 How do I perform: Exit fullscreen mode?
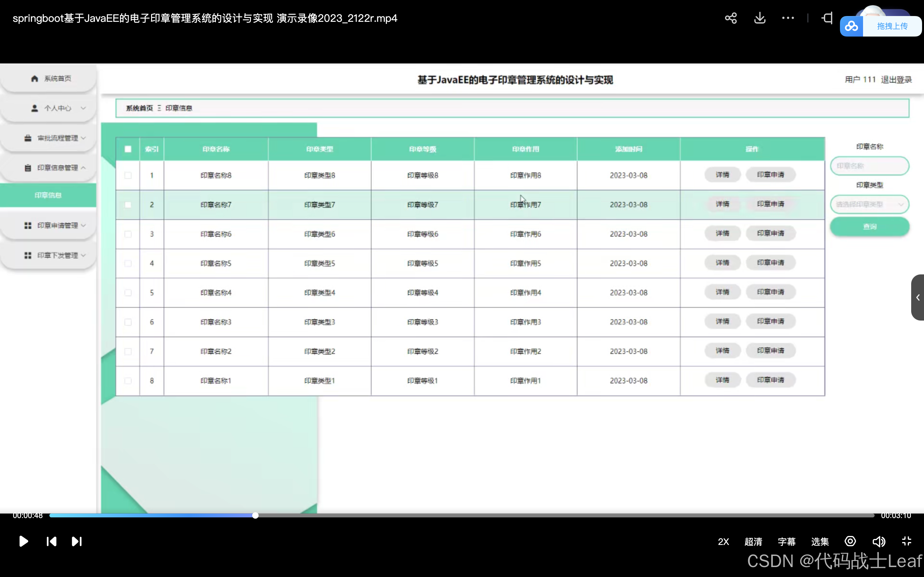click(x=906, y=541)
